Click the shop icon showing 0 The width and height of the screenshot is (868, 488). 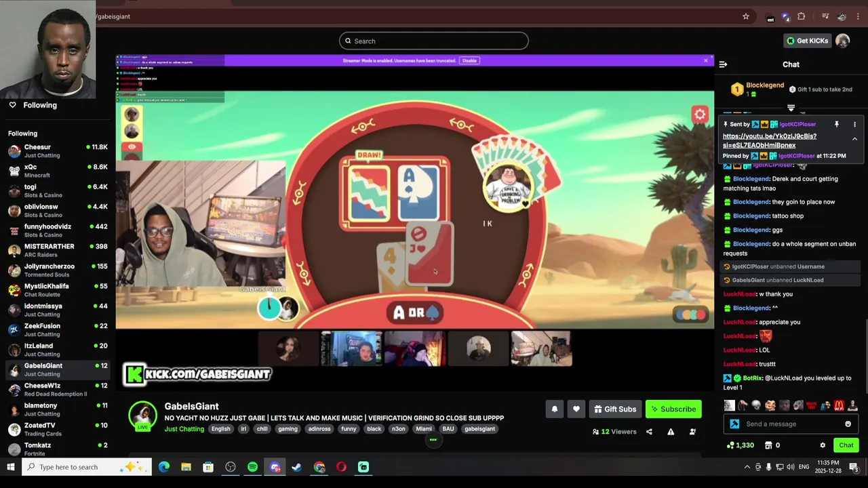(768, 445)
